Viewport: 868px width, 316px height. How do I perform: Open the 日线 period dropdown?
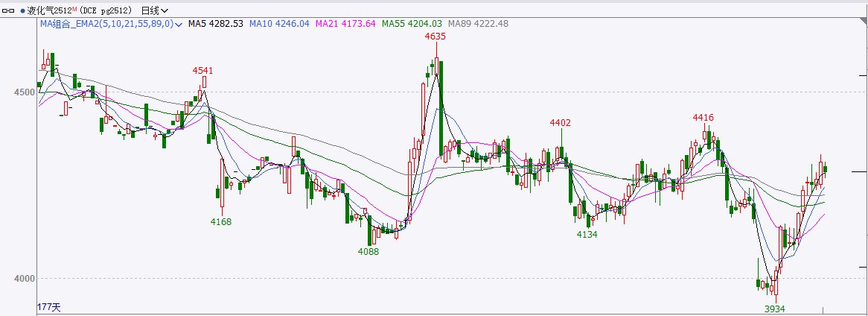point(154,10)
